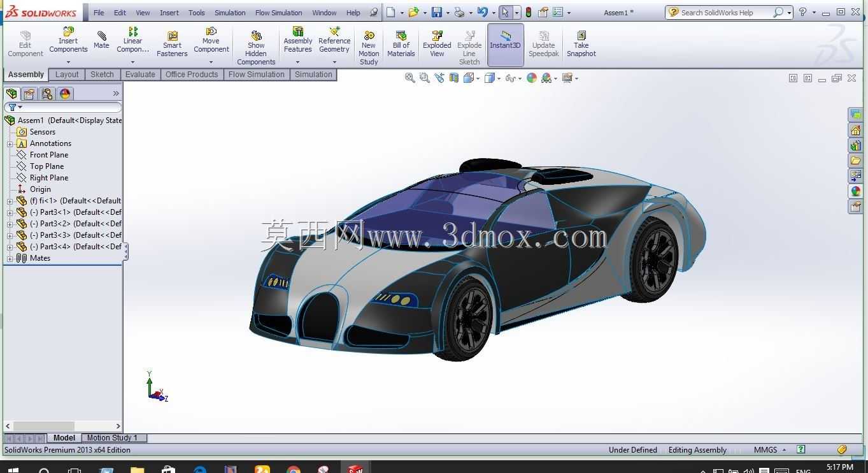Switch to the Sketch tab
The height and width of the screenshot is (473, 868).
pyautogui.click(x=102, y=75)
